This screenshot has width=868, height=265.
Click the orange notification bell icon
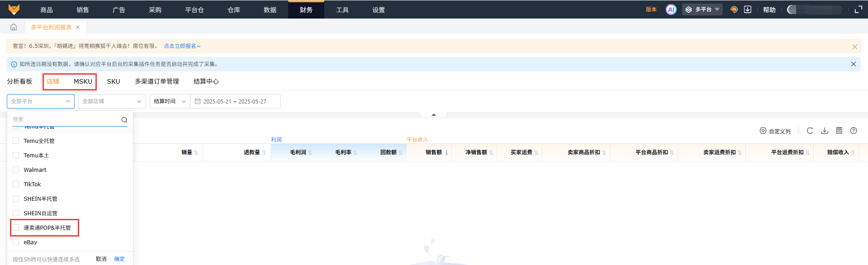click(x=734, y=9)
